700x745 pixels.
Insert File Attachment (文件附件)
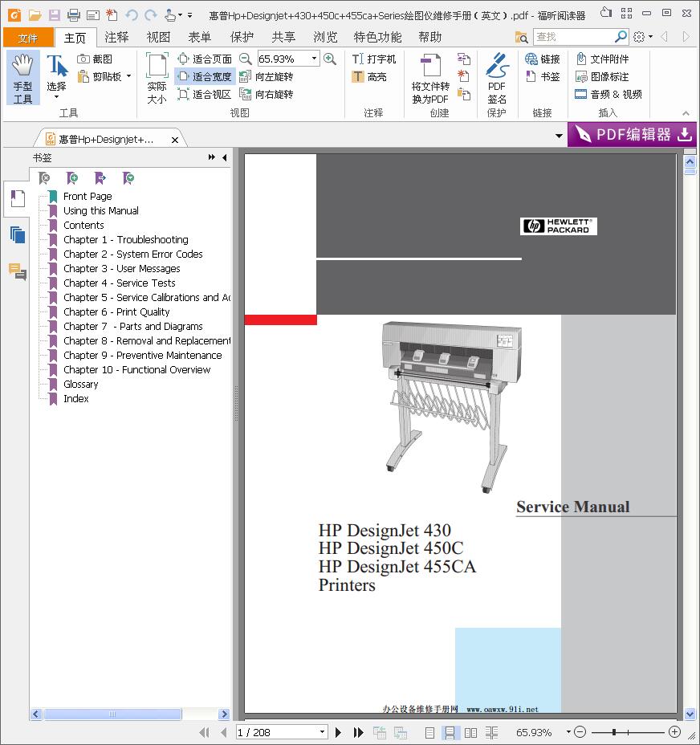point(603,59)
